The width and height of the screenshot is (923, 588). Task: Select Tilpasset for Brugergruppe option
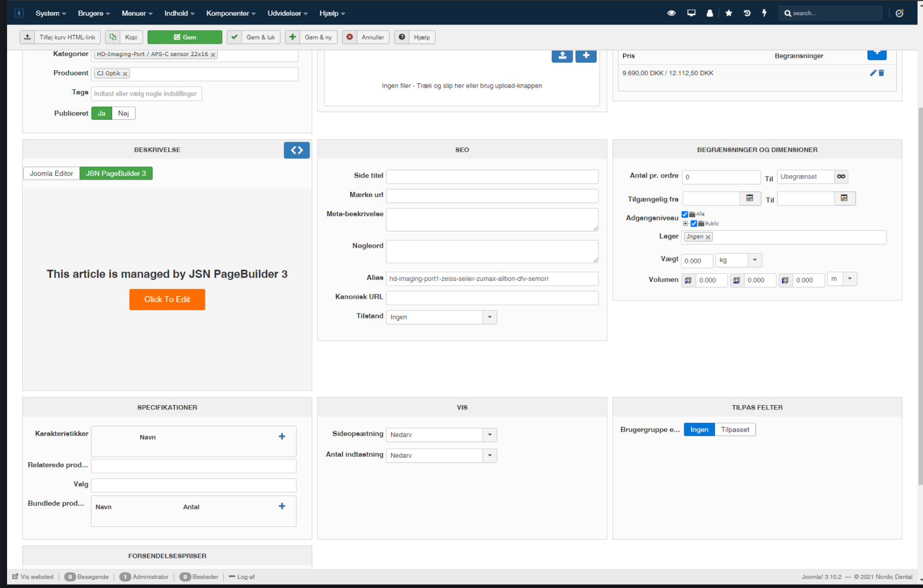pos(735,430)
